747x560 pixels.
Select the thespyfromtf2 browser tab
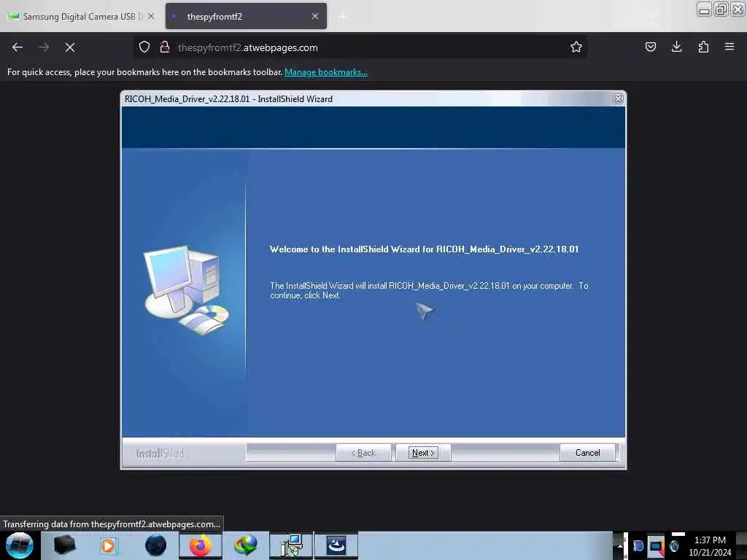coord(246,16)
